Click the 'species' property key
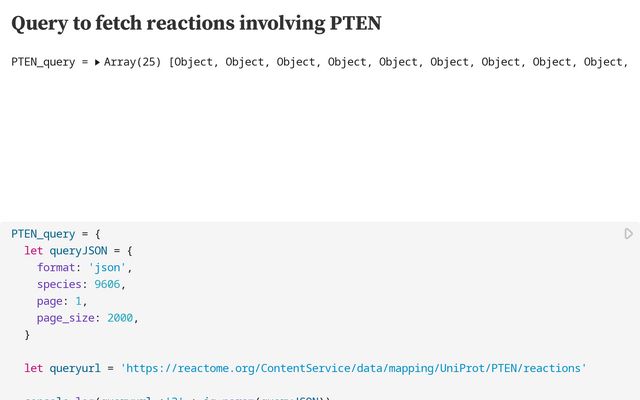Screen dimensions: 640x400 (59, 284)
